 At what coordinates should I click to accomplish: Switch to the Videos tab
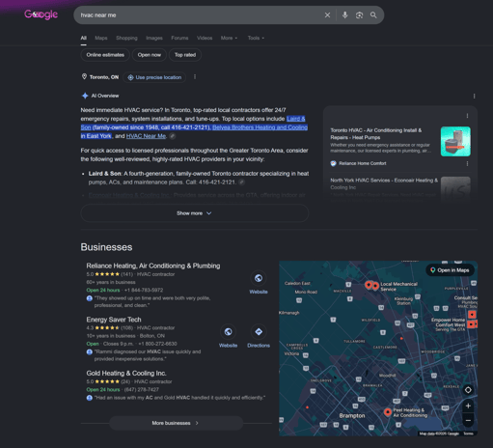205,38
